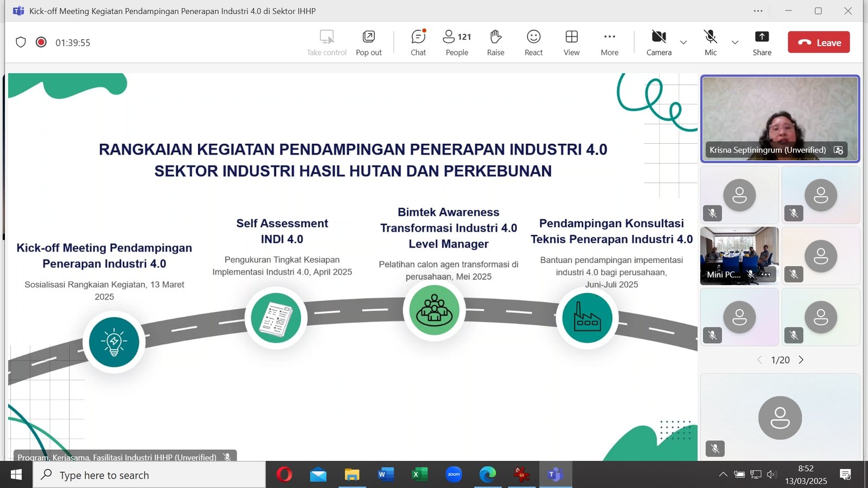Click the Self Assessment document milestone icon
Viewport: 868px width, 488px height.
click(x=276, y=318)
